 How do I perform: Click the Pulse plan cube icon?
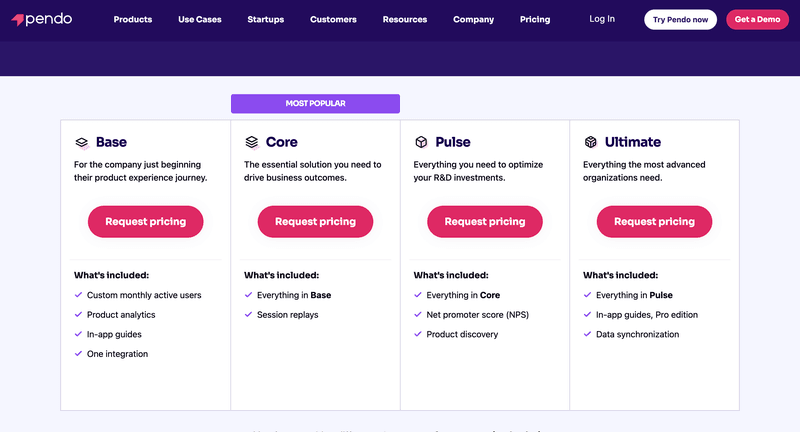click(x=421, y=142)
